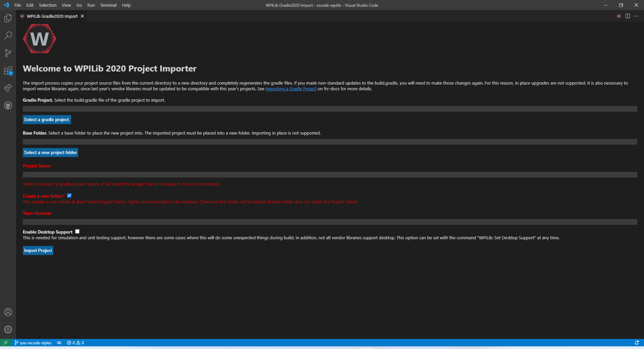Click Select a gradle project button
Screen dimensions: 644x349
(x=47, y=120)
